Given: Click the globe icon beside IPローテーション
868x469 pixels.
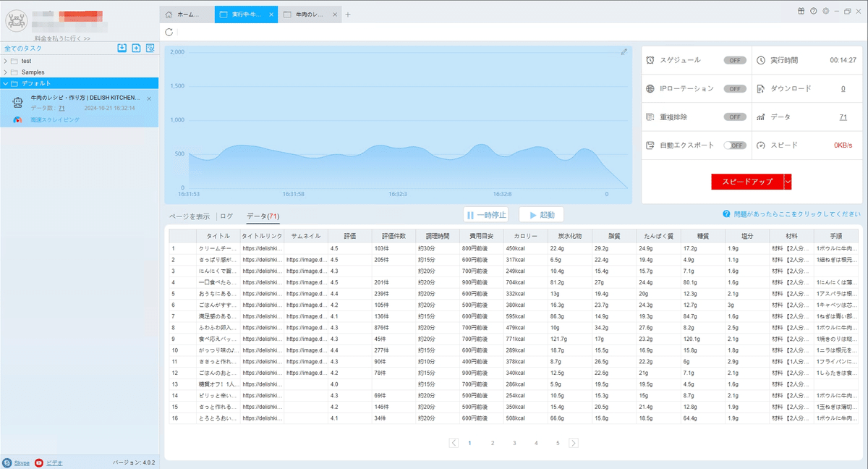Looking at the screenshot, I should [650, 88].
